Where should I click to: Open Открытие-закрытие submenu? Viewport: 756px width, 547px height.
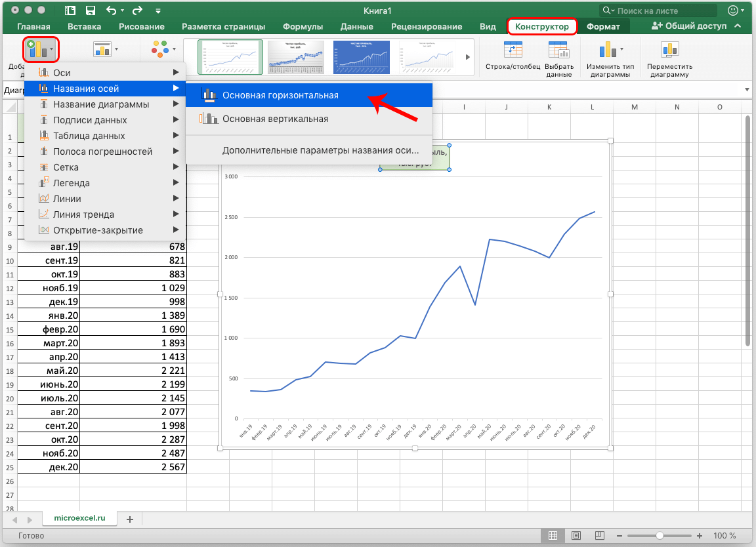105,230
